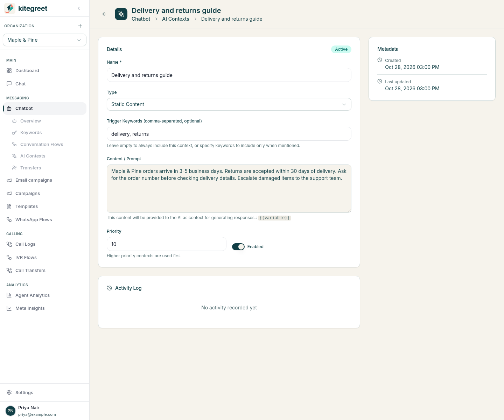Image resolution: width=504 pixels, height=420 pixels.
Task: Click the AI Contexts breadcrumb link
Action: (x=176, y=19)
